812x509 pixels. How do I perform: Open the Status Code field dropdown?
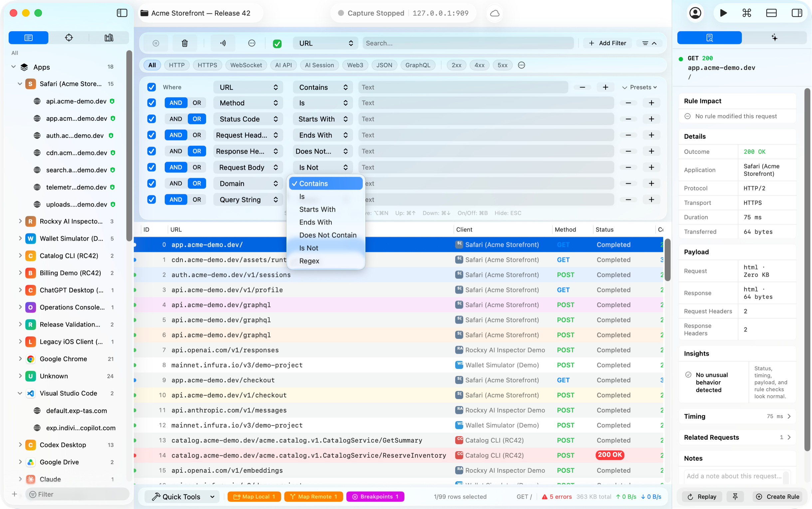click(x=248, y=119)
